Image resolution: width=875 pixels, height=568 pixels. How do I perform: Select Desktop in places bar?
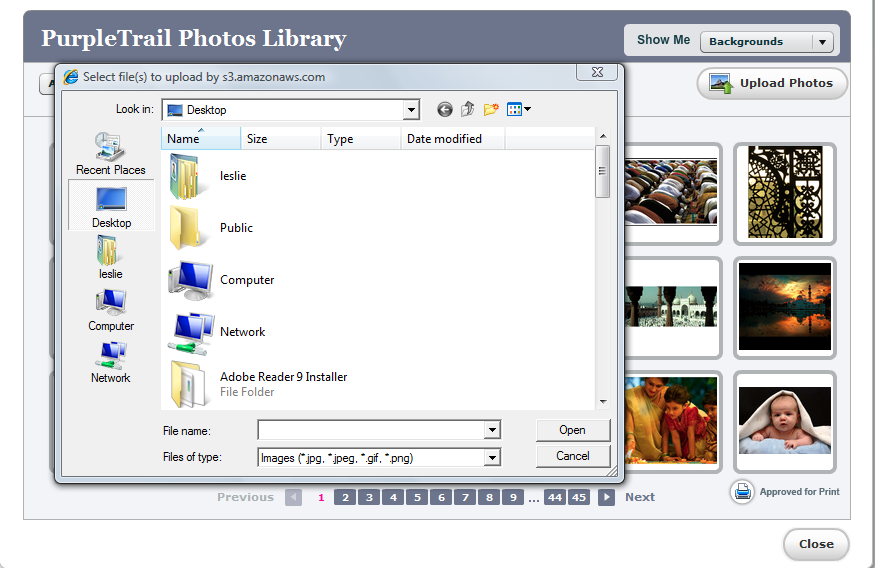[111, 205]
